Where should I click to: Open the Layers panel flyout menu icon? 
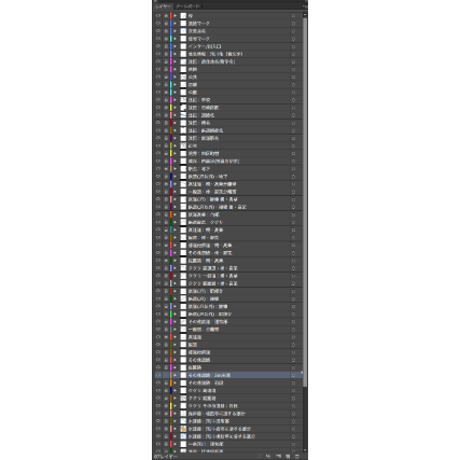pos(305,6)
